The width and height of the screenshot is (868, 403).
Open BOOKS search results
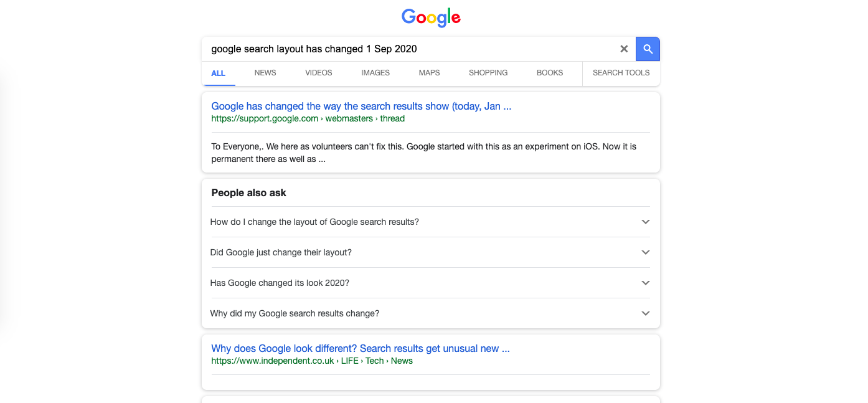point(550,73)
